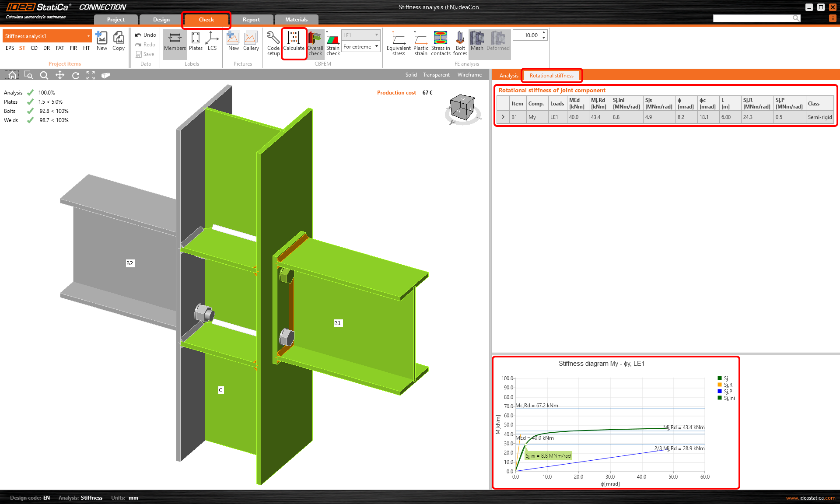The width and height of the screenshot is (840, 504).
Task: Click the B2 member label in the model
Action: tap(129, 263)
